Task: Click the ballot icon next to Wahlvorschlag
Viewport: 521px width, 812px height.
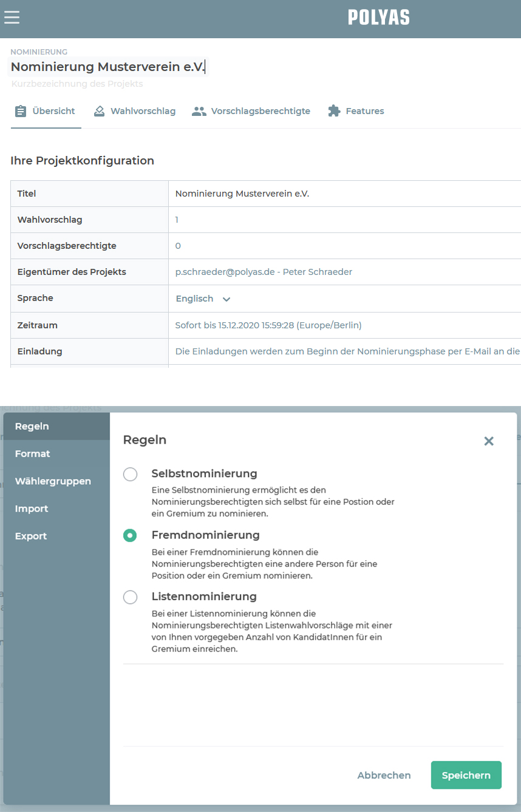Action: click(x=99, y=111)
